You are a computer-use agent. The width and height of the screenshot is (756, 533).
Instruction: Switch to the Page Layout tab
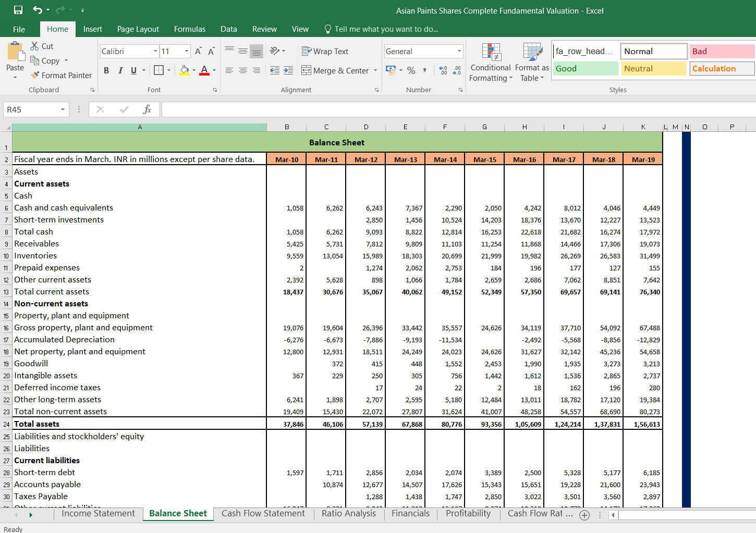coord(138,29)
